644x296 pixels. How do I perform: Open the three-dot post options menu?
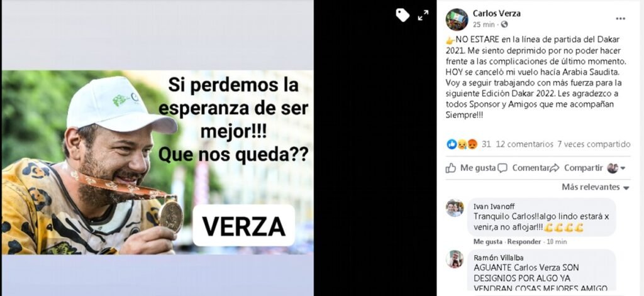620,18
